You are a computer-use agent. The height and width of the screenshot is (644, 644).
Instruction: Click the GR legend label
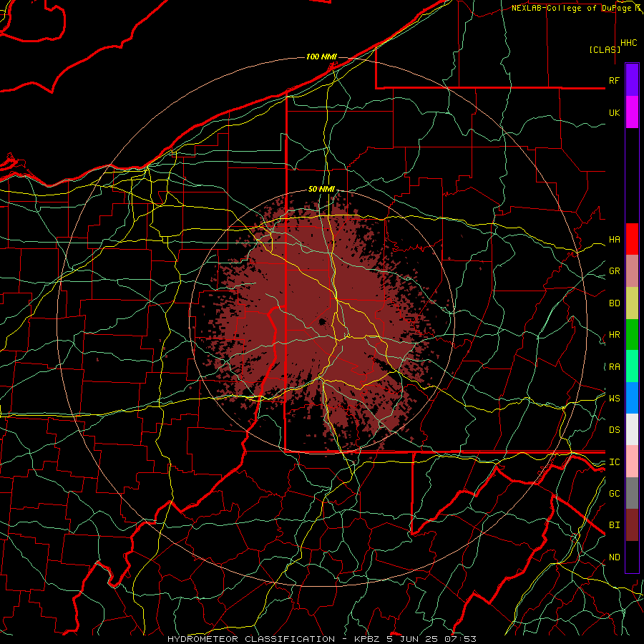click(x=614, y=271)
